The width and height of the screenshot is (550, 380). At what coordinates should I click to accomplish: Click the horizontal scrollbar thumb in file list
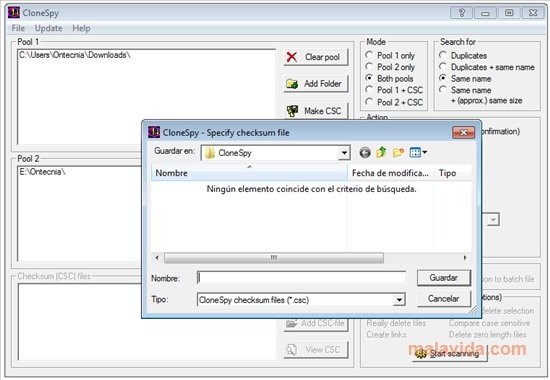(x=274, y=258)
